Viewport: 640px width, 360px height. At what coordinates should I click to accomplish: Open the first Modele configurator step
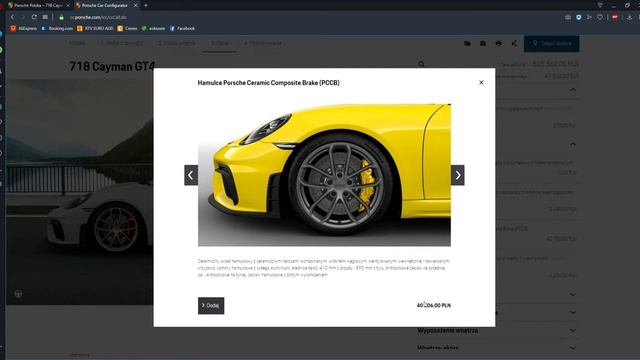[77, 43]
